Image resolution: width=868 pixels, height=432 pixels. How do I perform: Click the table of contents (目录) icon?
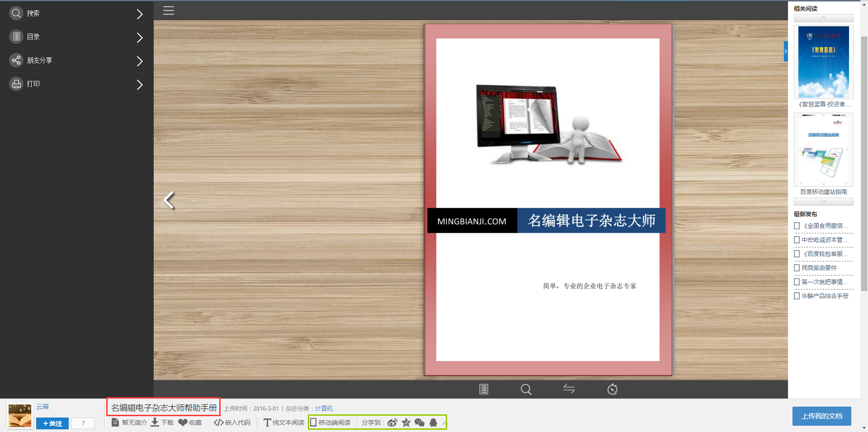pos(16,37)
